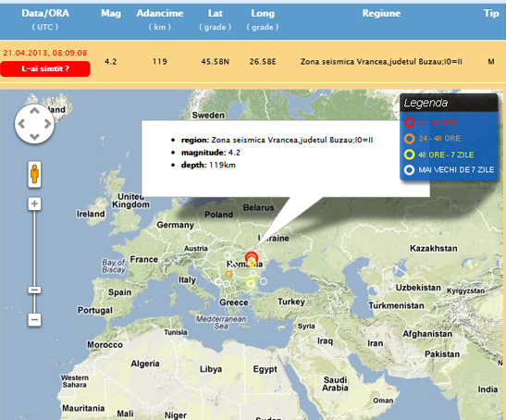Click the orange marker west of Romania
The height and width of the screenshot is (420, 506).
pyautogui.click(x=228, y=275)
